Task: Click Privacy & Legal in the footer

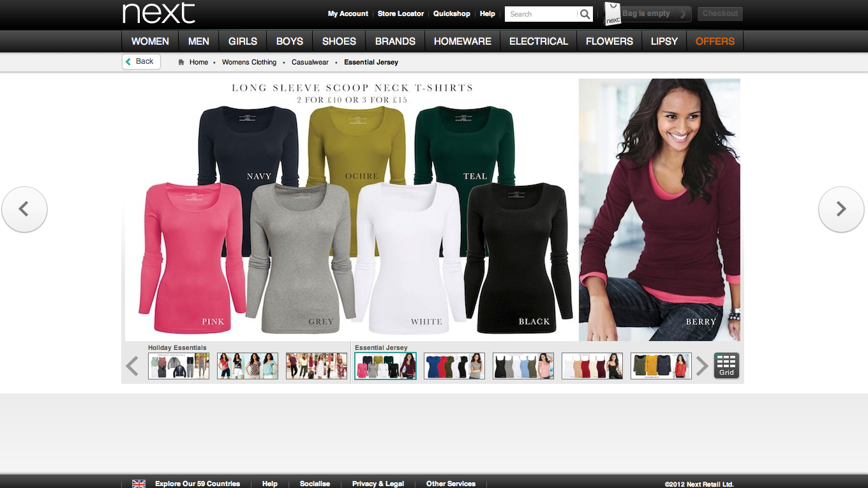Action: [378, 484]
